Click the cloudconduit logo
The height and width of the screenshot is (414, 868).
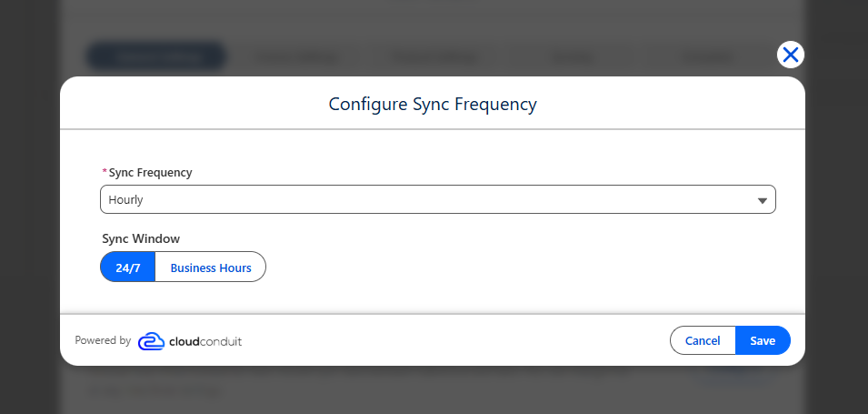[x=189, y=341]
